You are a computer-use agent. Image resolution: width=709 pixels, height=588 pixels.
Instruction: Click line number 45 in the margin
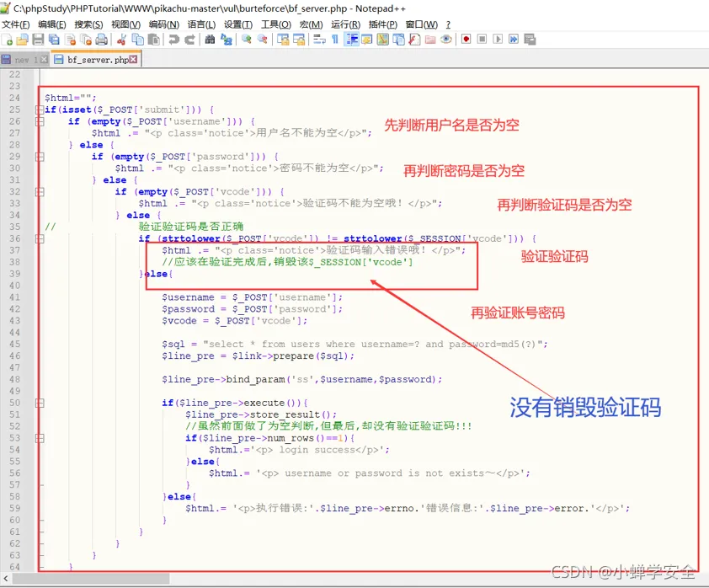click(14, 345)
